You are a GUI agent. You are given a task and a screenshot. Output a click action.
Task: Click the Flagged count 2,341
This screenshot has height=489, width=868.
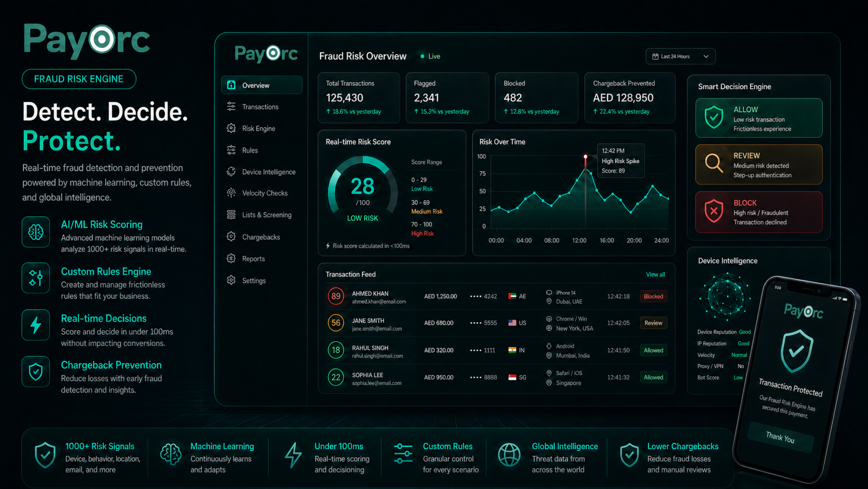(x=427, y=98)
